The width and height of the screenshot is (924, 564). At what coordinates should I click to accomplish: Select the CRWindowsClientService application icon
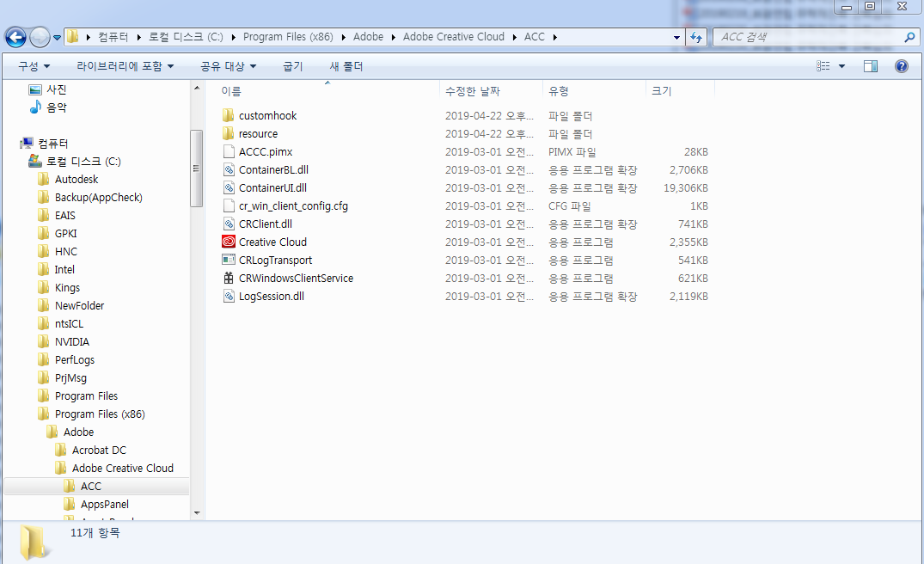[x=229, y=279]
